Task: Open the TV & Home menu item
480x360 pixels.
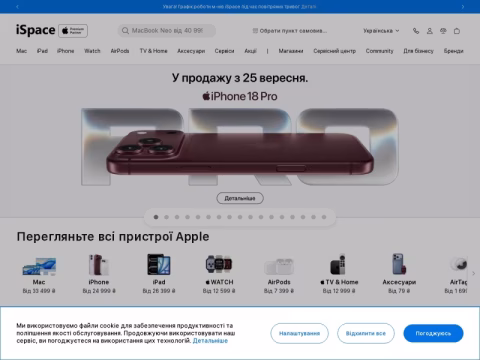Action: [153, 51]
